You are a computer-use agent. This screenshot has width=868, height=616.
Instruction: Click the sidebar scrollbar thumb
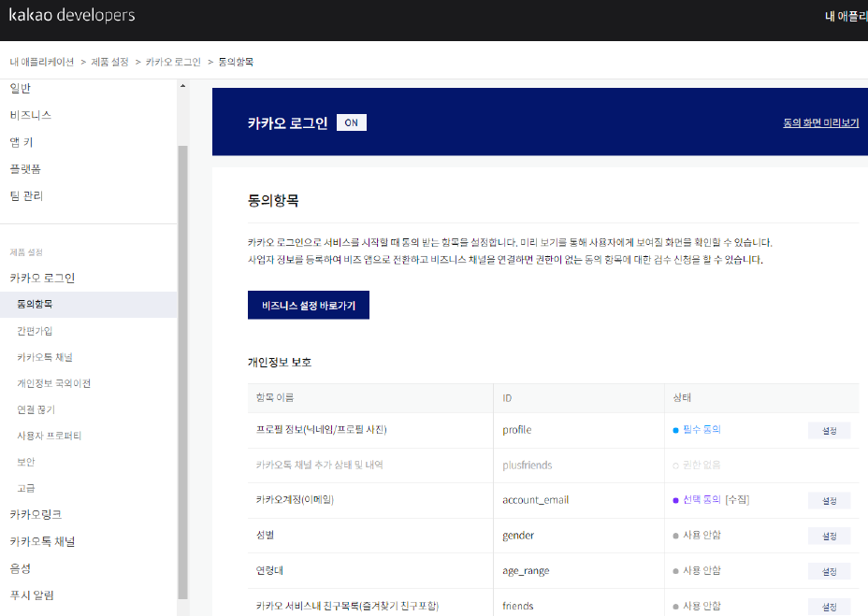click(182, 372)
